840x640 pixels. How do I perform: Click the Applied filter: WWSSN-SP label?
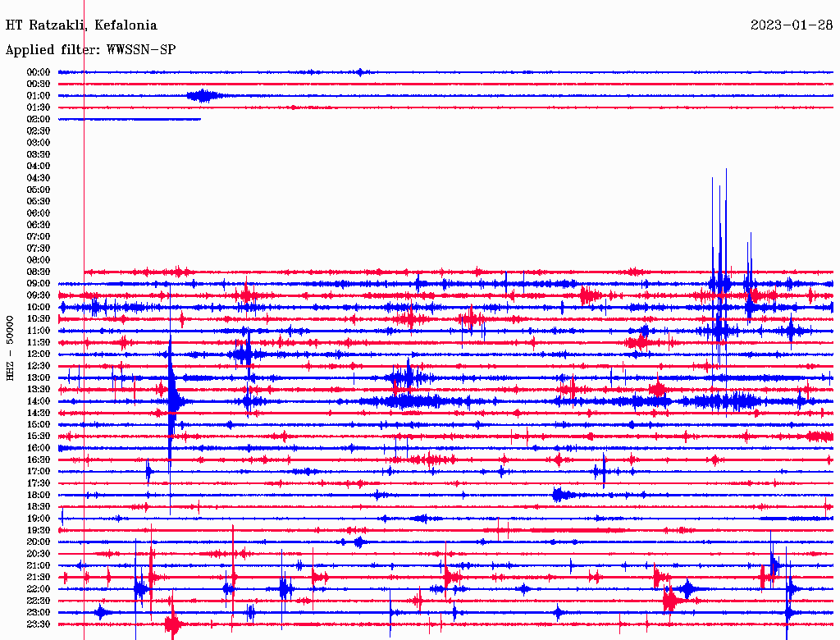click(x=90, y=50)
